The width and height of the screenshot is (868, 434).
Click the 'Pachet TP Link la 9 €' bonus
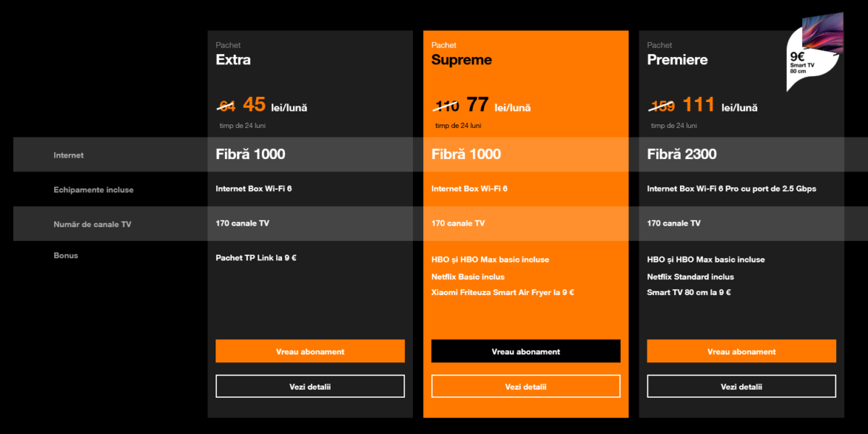point(255,258)
